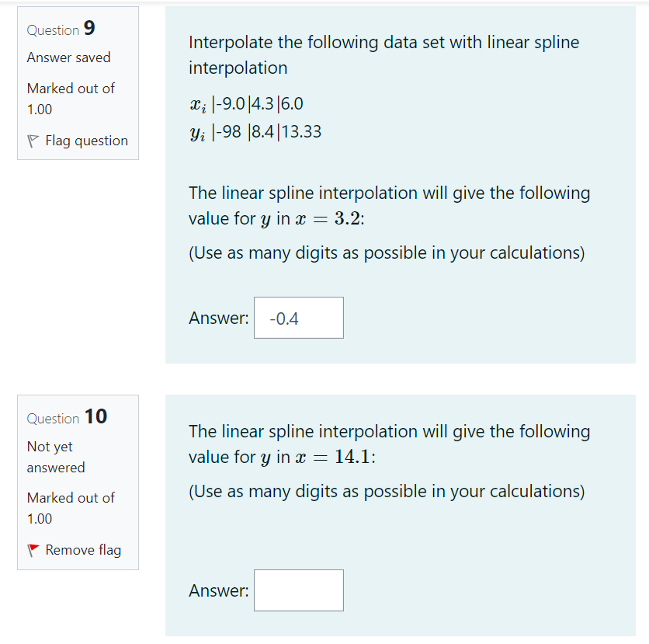The width and height of the screenshot is (649, 644).
Task: Click the Question 10 heading
Action: (x=64, y=417)
